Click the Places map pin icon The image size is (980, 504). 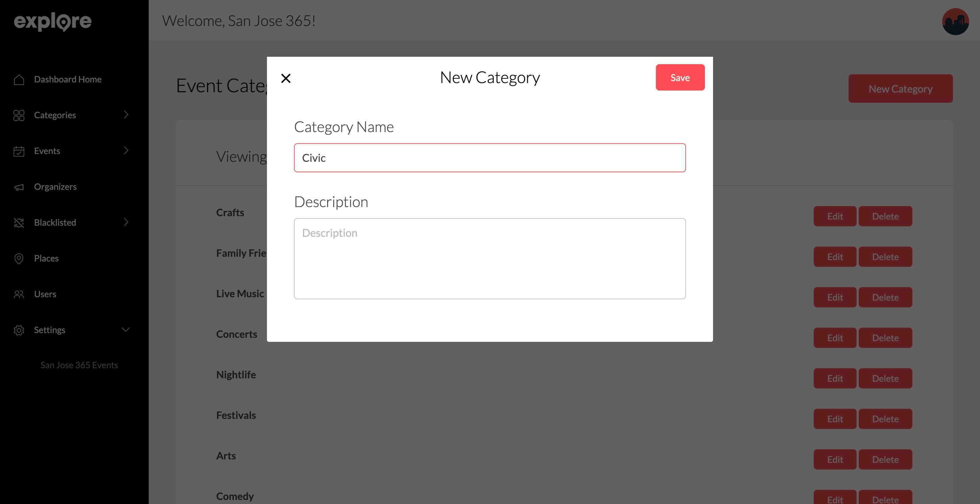coord(19,259)
